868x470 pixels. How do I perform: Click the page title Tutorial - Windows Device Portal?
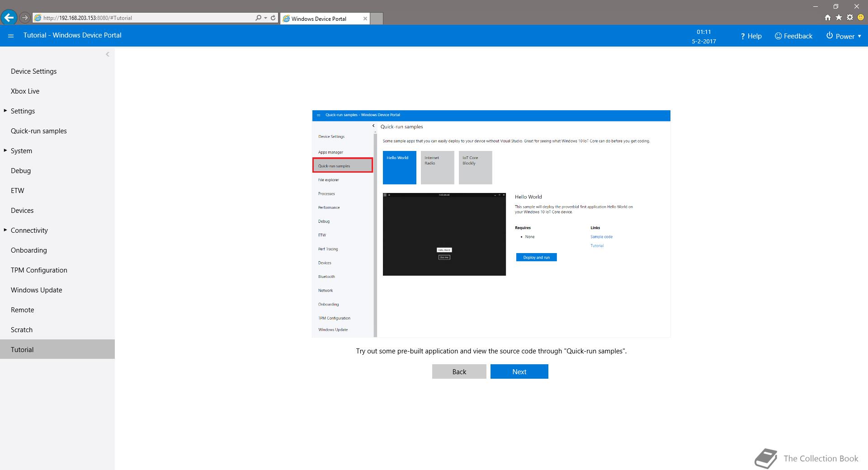(x=72, y=35)
